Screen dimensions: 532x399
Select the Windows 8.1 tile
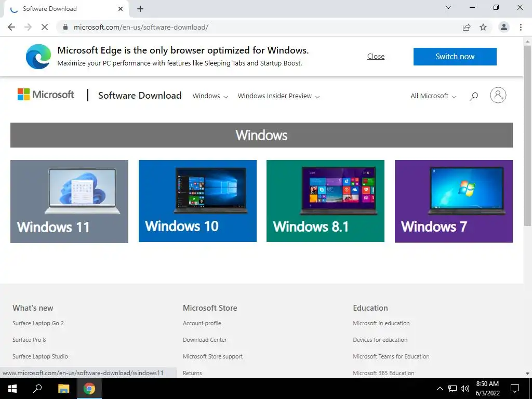click(x=325, y=201)
